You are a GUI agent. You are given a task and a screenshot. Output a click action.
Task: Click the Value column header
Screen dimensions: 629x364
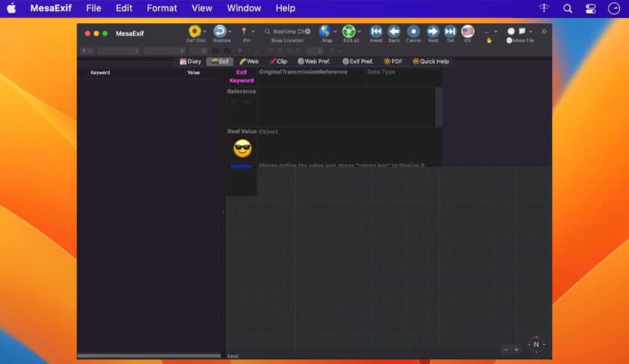[193, 72]
